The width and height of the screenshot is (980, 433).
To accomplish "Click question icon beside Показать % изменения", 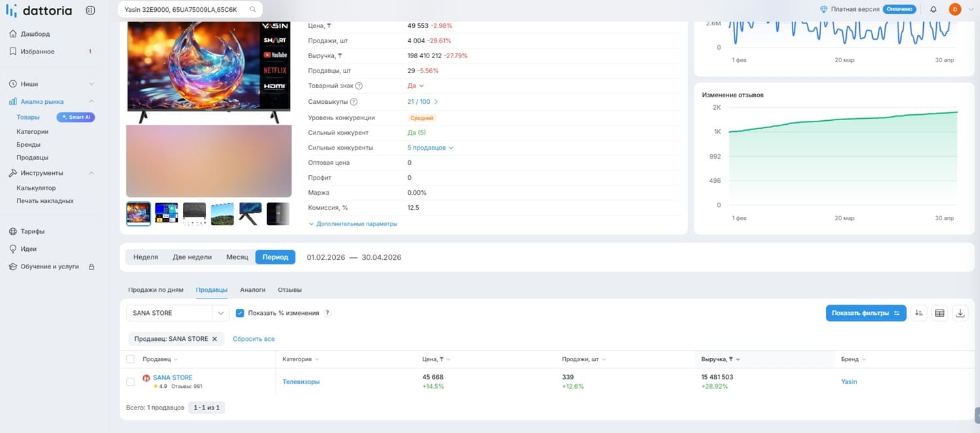I will click(327, 313).
